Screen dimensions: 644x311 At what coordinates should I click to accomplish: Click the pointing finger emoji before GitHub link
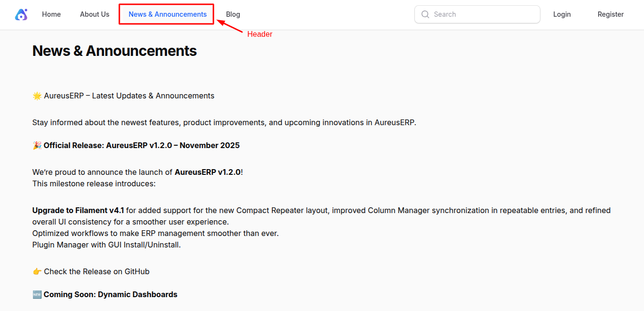click(37, 271)
